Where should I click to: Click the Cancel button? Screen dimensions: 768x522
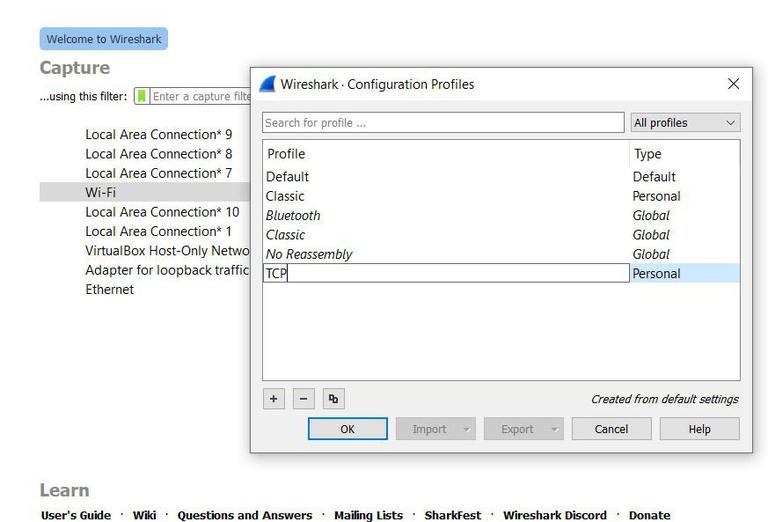point(611,429)
